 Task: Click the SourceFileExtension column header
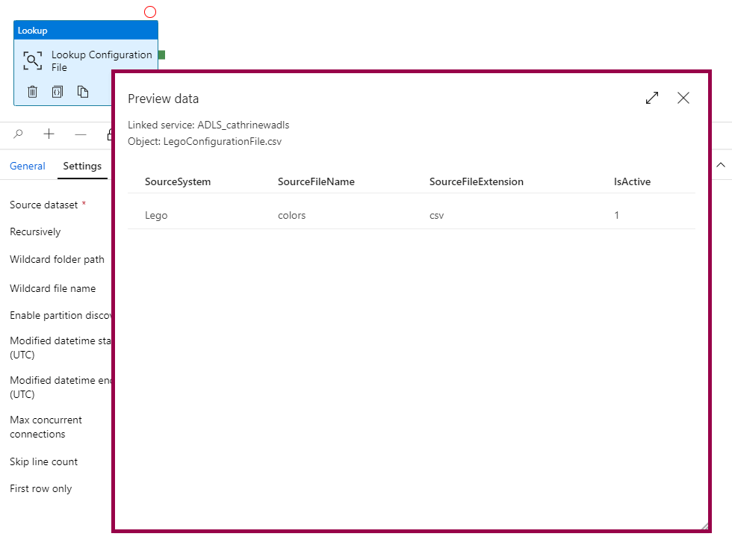click(476, 181)
